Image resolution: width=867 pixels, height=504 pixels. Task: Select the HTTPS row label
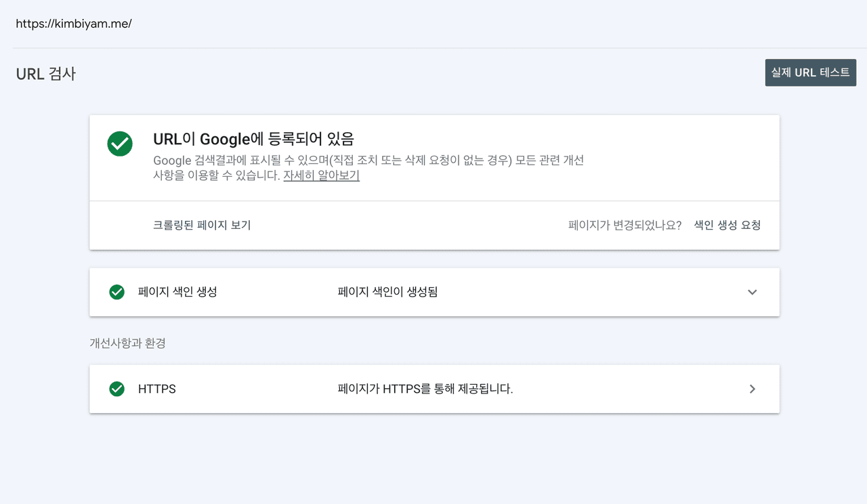(157, 389)
